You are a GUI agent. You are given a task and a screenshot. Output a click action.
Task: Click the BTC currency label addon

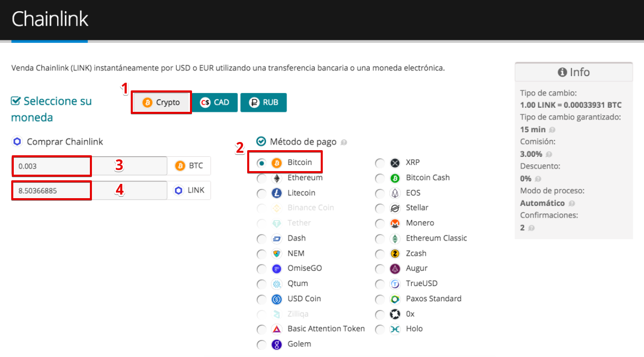point(189,166)
